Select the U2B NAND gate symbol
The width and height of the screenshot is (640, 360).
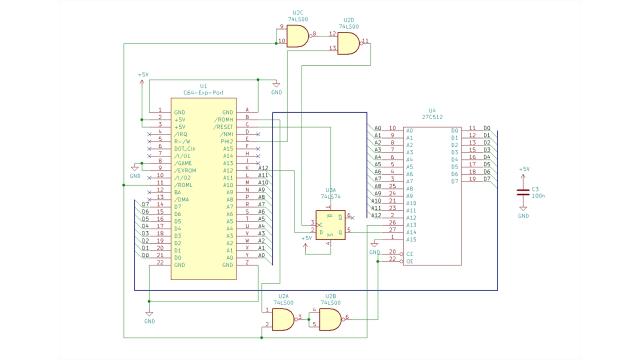[x=331, y=320]
